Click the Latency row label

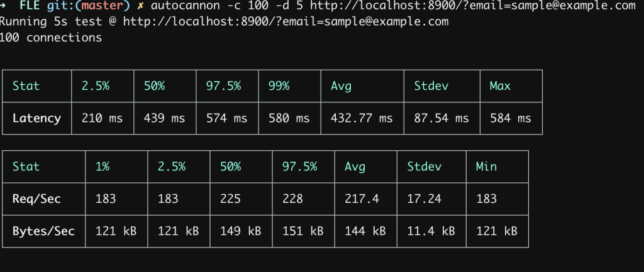click(36, 119)
